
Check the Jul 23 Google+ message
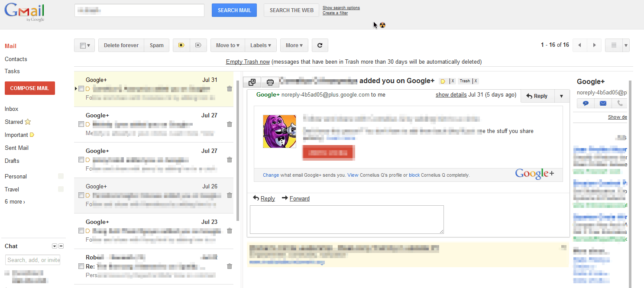tap(81, 231)
